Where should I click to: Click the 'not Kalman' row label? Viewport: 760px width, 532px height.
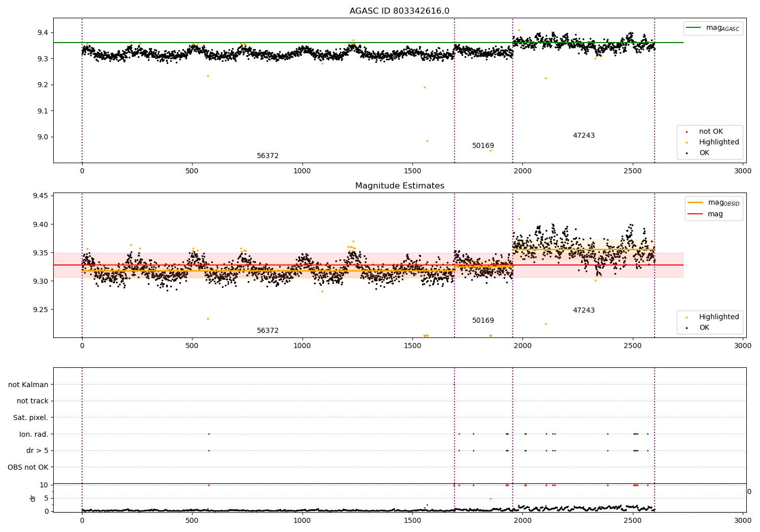(x=28, y=385)
